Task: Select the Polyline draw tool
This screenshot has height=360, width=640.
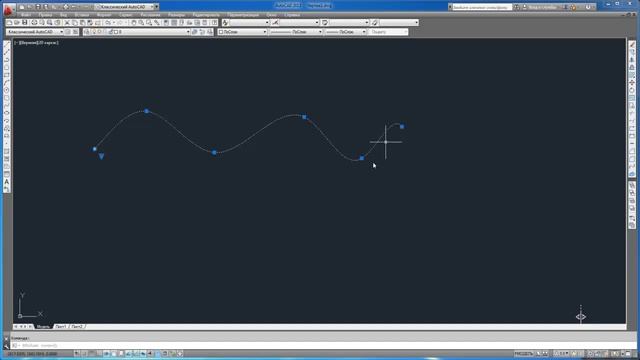Action: tap(7, 60)
